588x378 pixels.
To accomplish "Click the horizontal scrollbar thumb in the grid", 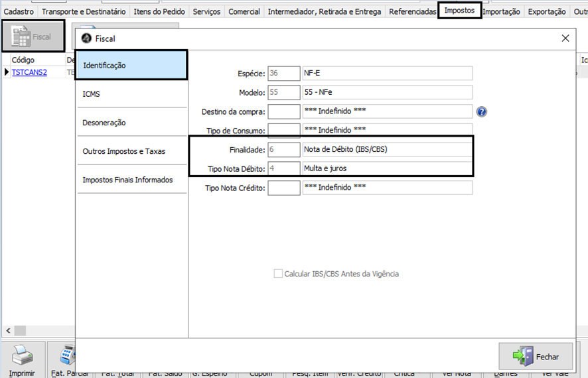I will coord(20,330).
